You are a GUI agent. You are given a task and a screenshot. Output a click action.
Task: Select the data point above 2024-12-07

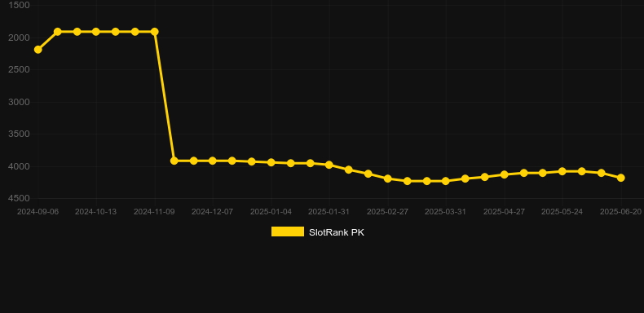212,161
